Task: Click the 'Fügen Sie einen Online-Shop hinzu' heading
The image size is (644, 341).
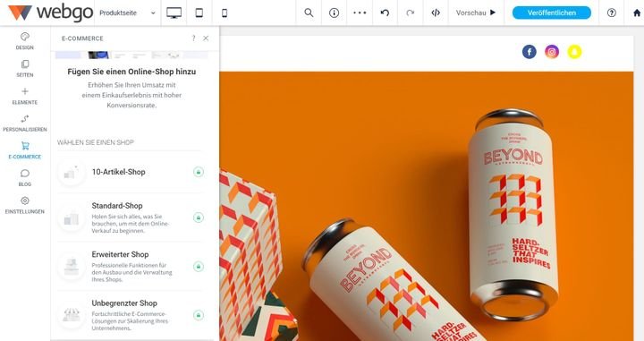Action: point(131,72)
